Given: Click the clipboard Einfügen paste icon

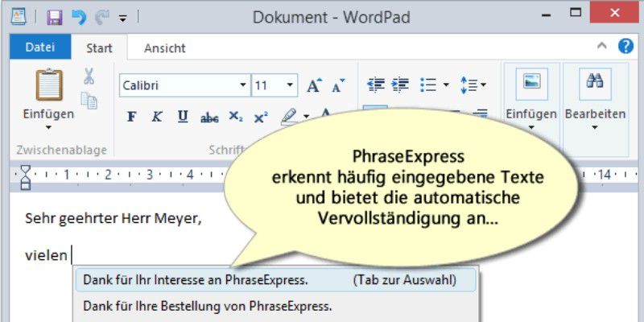Looking at the screenshot, I should click(49, 85).
